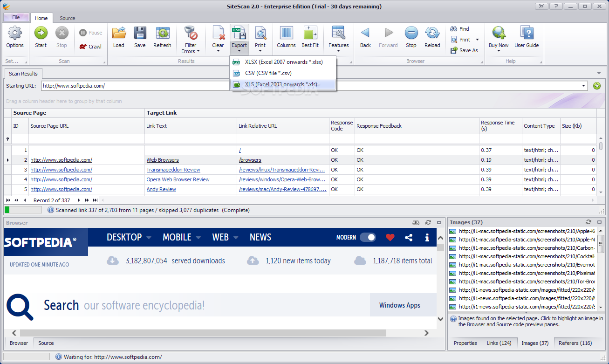Click the Pause scan button
Image resolution: width=609 pixels, height=364 pixels.
tap(90, 33)
